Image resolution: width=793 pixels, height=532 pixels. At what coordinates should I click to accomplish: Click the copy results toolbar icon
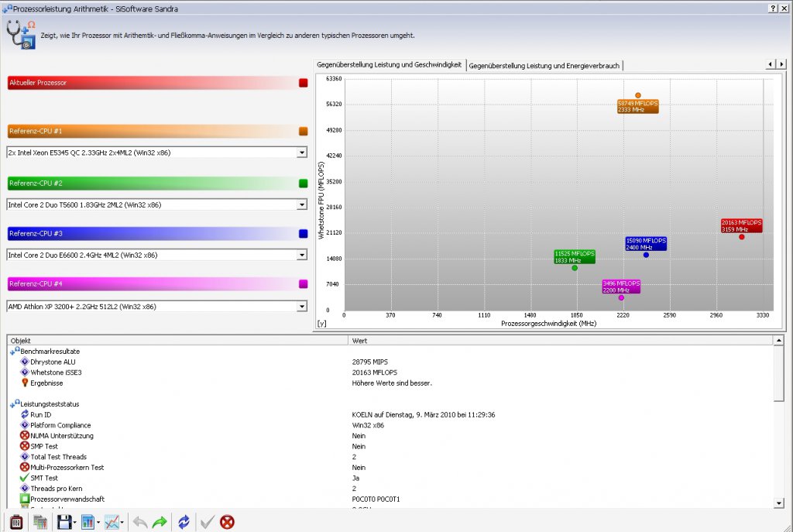[x=40, y=522]
